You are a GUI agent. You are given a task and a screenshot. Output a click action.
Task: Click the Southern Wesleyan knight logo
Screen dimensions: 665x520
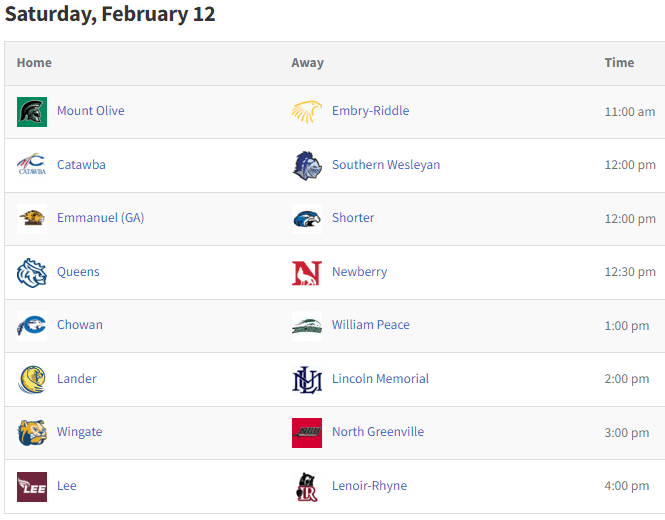click(x=307, y=166)
